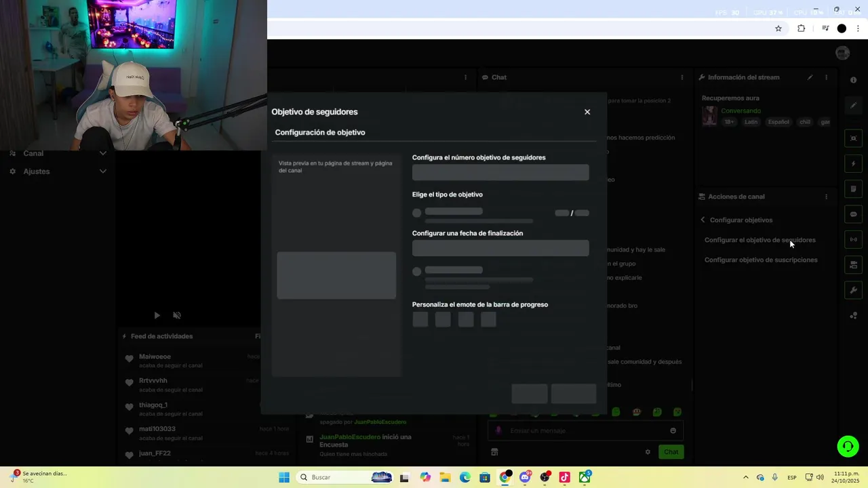Click the chat bubble icon in sidebar
This screenshot has width=868, height=488.
click(853, 214)
